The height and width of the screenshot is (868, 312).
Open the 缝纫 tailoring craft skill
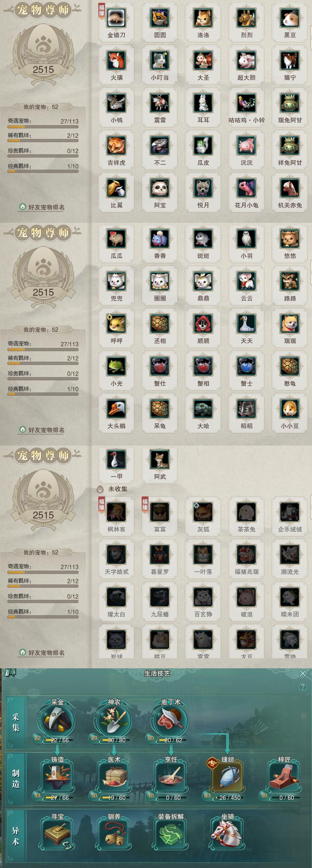(227, 778)
